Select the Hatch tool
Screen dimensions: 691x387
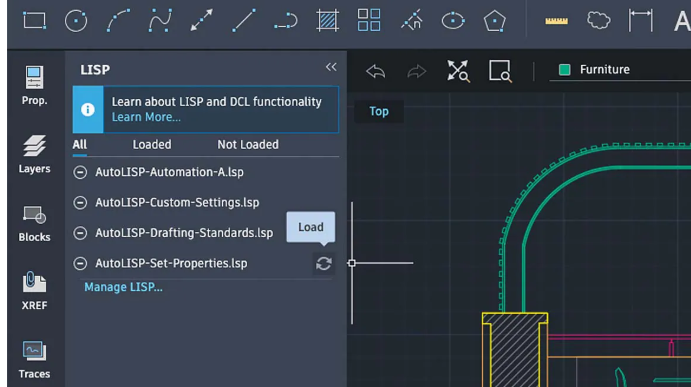click(327, 20)
